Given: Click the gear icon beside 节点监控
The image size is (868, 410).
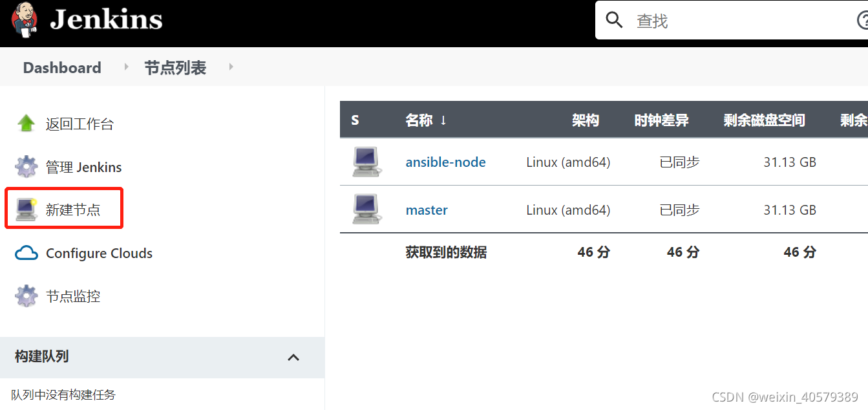Looking at the screenshot, I should pyautogui.click(x=26, y=296).
